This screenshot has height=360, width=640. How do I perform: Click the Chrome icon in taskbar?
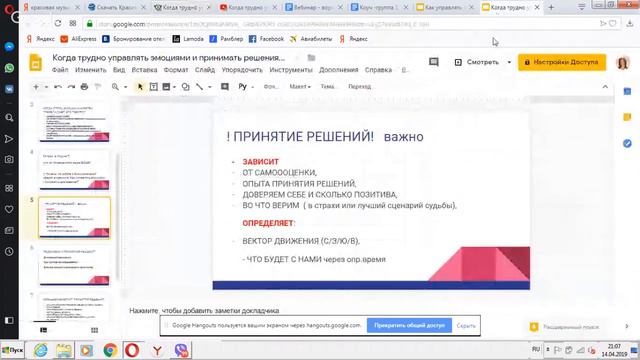point(110,350)
